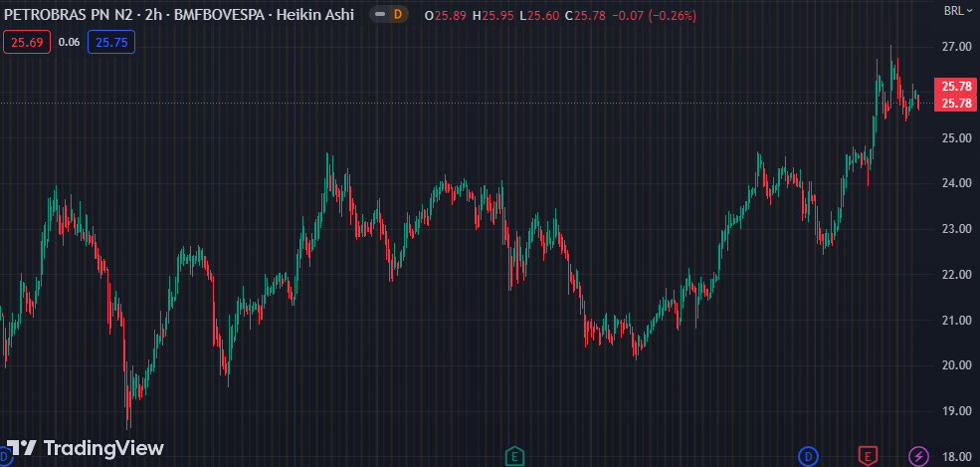Click the red 25.69 sell button
The width and height of the screenshot is (980, 467).
[27, 42]
